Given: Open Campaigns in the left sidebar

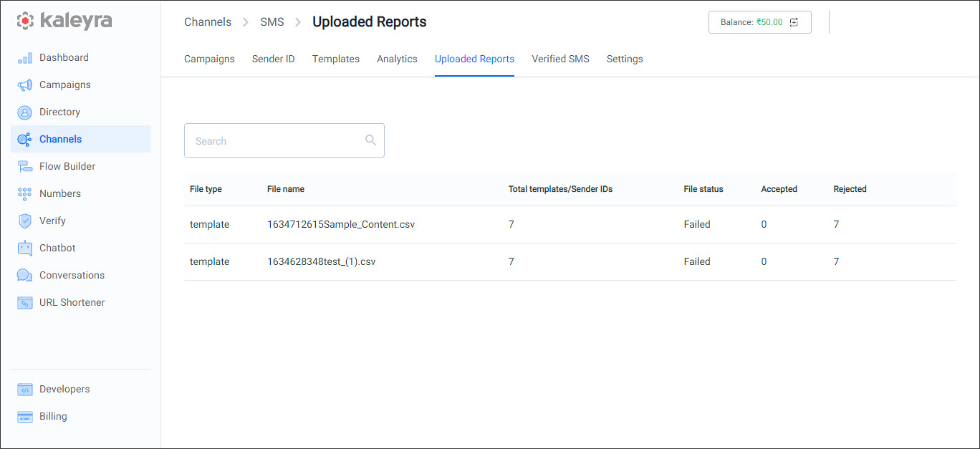Looking at the screenshot, I should point(80,85).
